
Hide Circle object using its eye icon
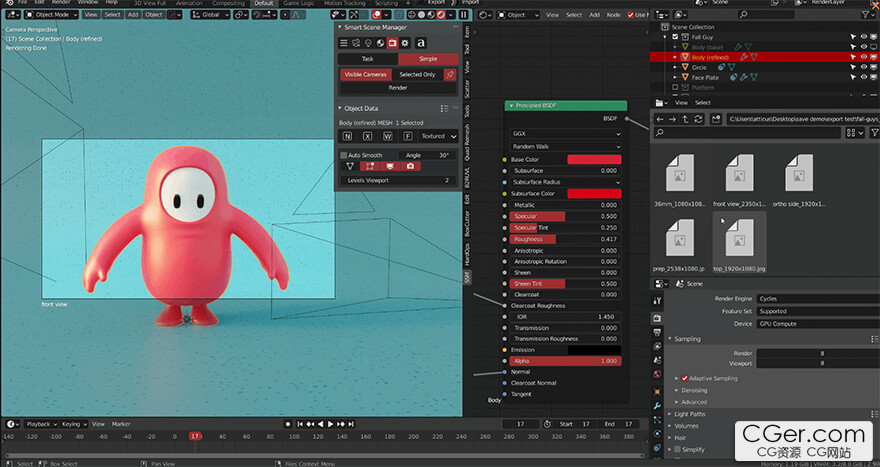click(864, 67)
